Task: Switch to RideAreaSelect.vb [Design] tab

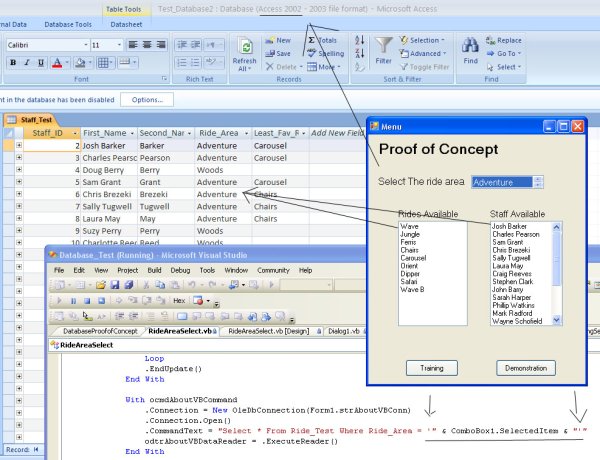Action: point(269,331)
